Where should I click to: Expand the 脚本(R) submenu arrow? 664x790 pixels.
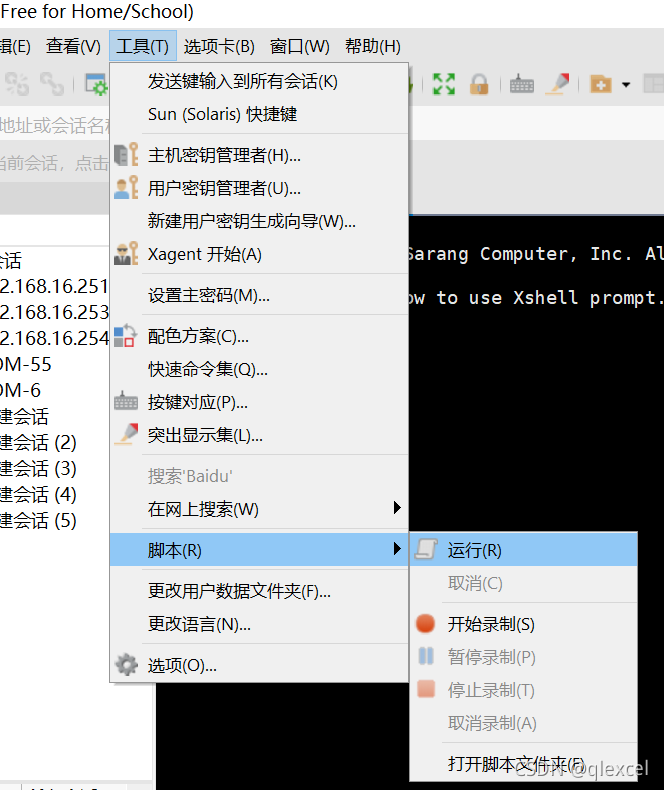click(397, 549)
